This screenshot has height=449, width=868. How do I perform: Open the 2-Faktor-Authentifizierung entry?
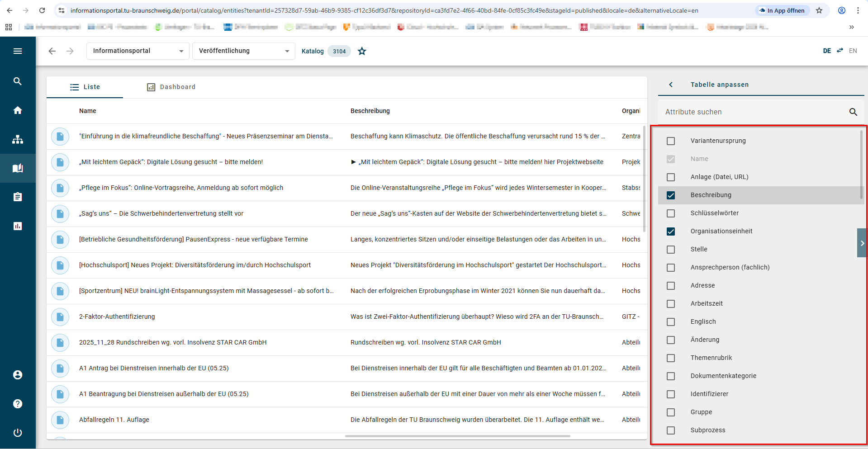point(117,317)
